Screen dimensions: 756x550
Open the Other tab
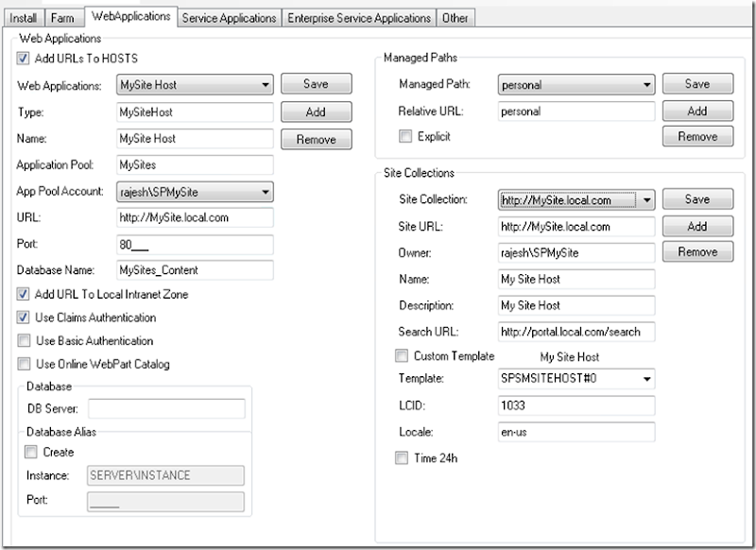(455, 17)
